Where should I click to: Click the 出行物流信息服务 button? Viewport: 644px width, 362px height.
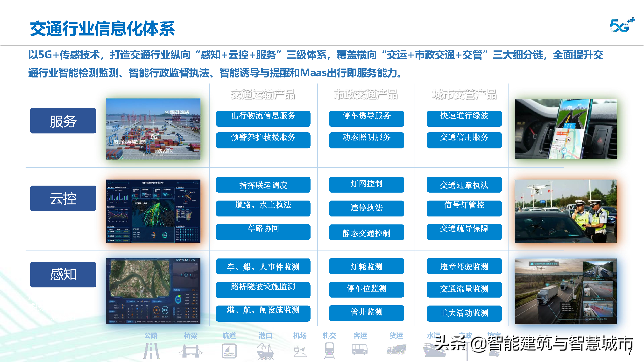tap(263, 118)
